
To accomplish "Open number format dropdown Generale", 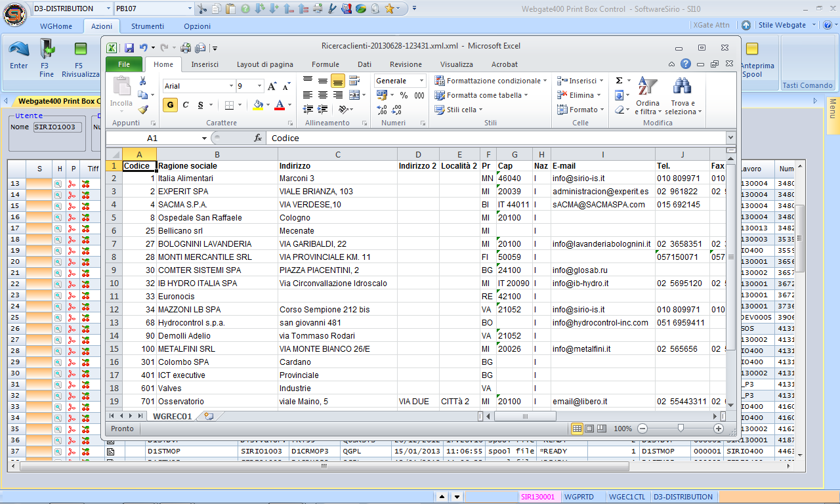I will click(421, 81).
